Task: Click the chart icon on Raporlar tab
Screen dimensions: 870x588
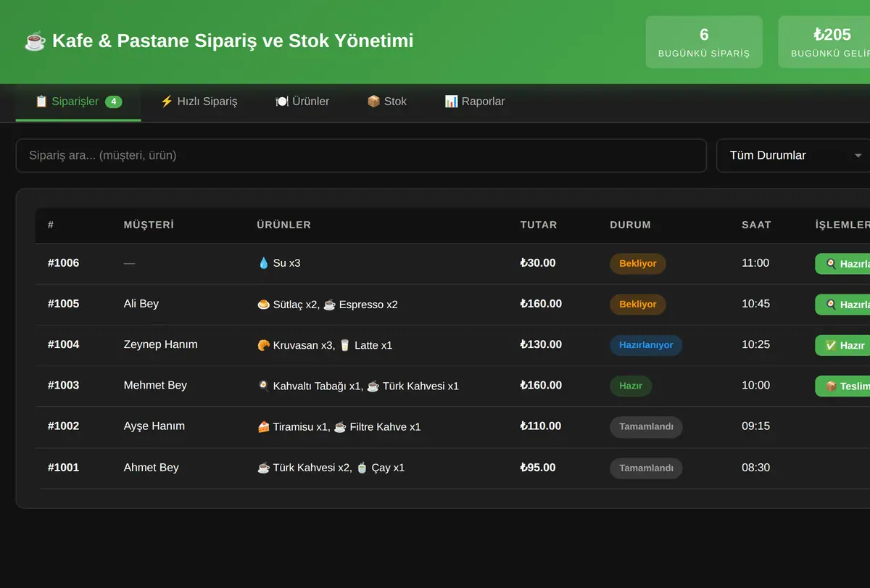Action: point(451,102)
